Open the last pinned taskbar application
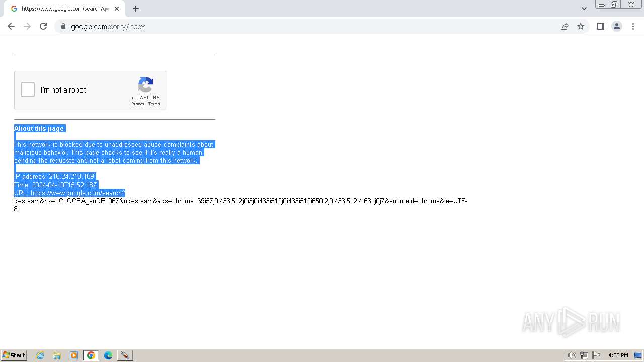 pos(125,355)
